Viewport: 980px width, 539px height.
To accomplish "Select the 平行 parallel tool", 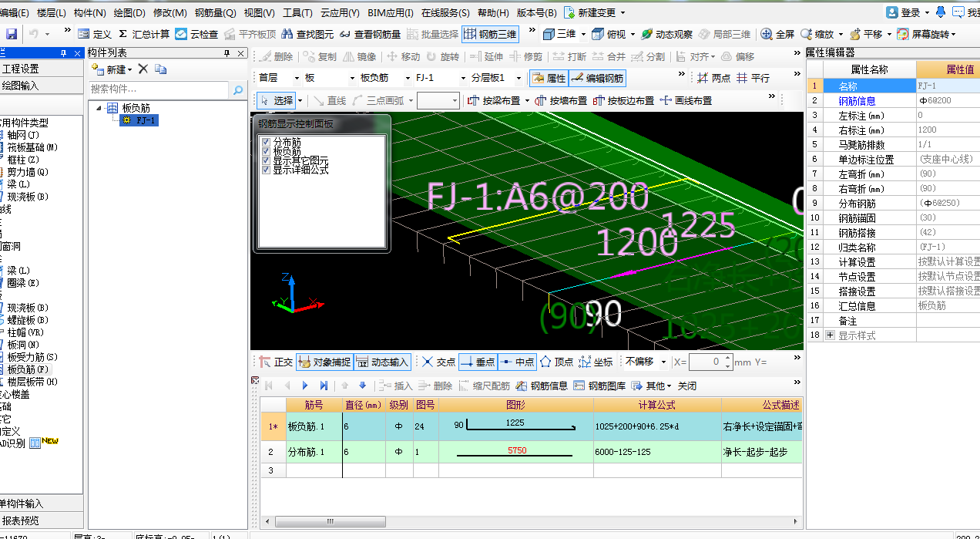I will [x=753, y=78].
